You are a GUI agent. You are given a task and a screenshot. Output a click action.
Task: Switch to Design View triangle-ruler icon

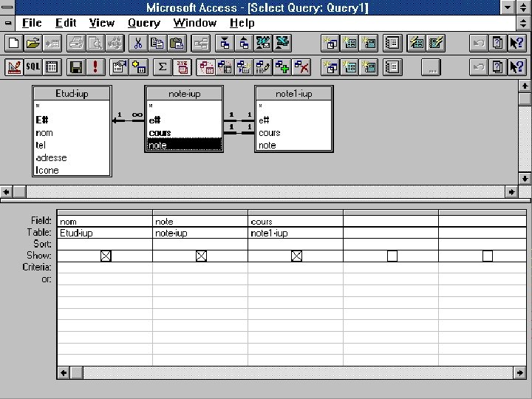pos(14,67)
